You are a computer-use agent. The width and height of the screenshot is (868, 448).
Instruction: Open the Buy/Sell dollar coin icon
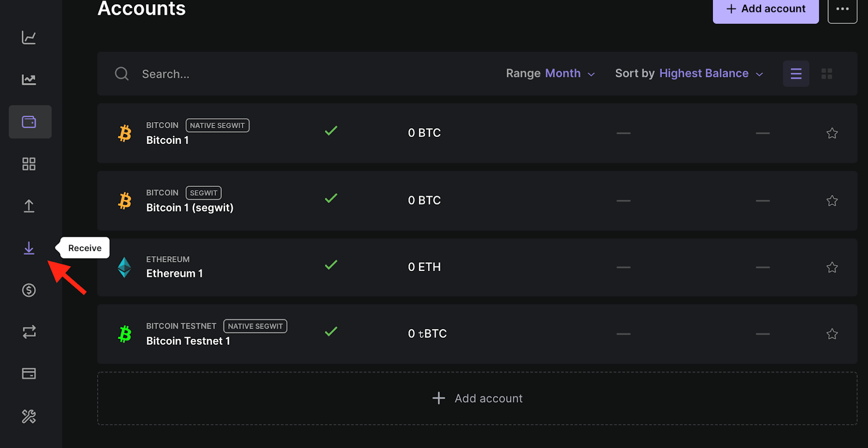(29, 290)
